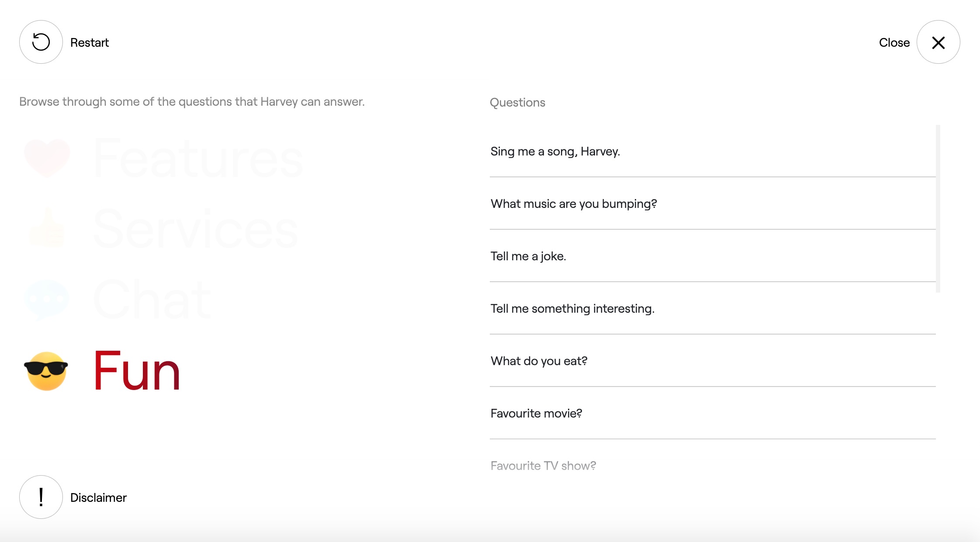Viewport: 980px width, 542px height.
Task: Ask 'What do you eat?'
Action: coord(713,361)
